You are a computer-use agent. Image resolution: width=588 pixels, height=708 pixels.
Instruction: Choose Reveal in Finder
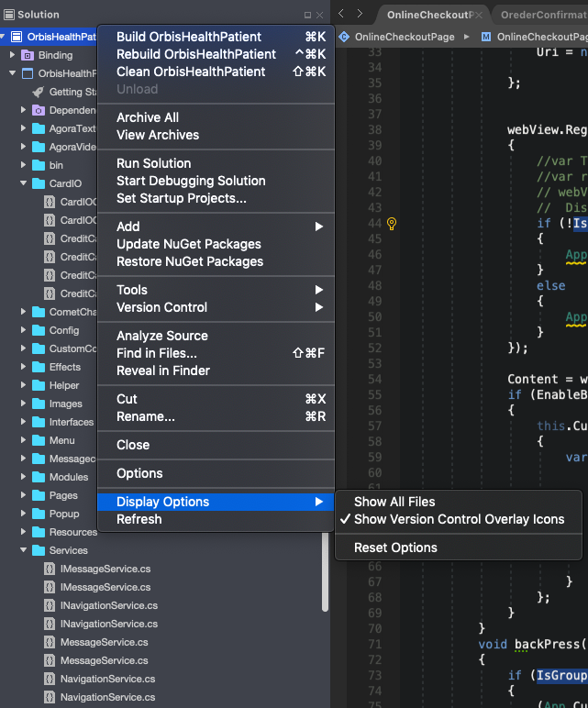point(216,371)
